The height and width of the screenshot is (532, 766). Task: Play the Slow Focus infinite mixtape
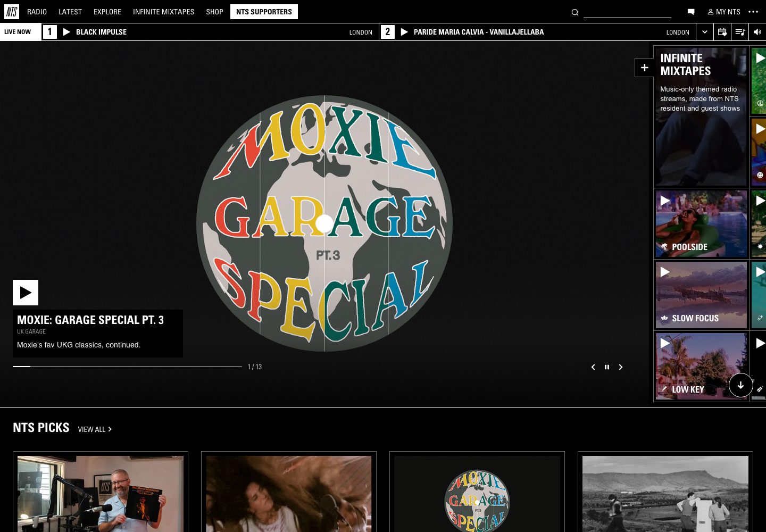click(x=665, y=272)
